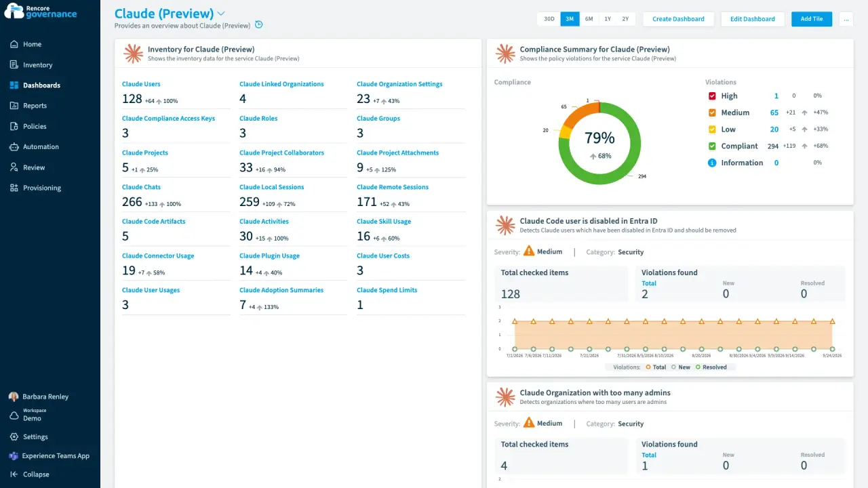Open Experience Teams App icon

(x=14, y=456)
